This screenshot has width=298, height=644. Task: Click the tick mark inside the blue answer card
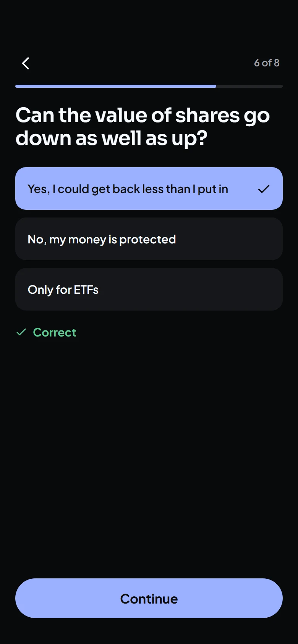tap(264, 189)
